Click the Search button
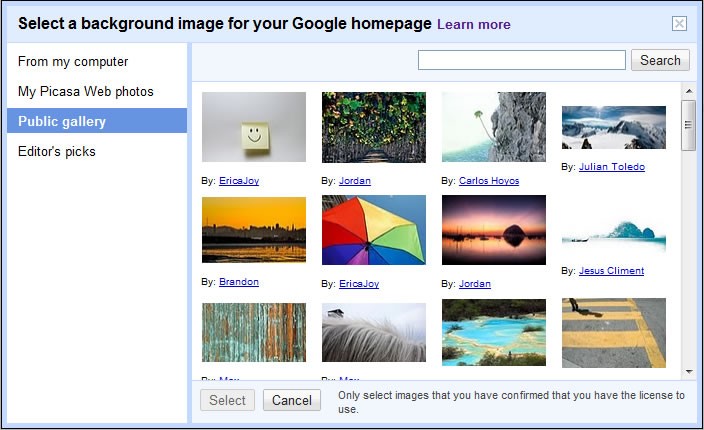The image size is (704, 430). [x=660, y=60]
